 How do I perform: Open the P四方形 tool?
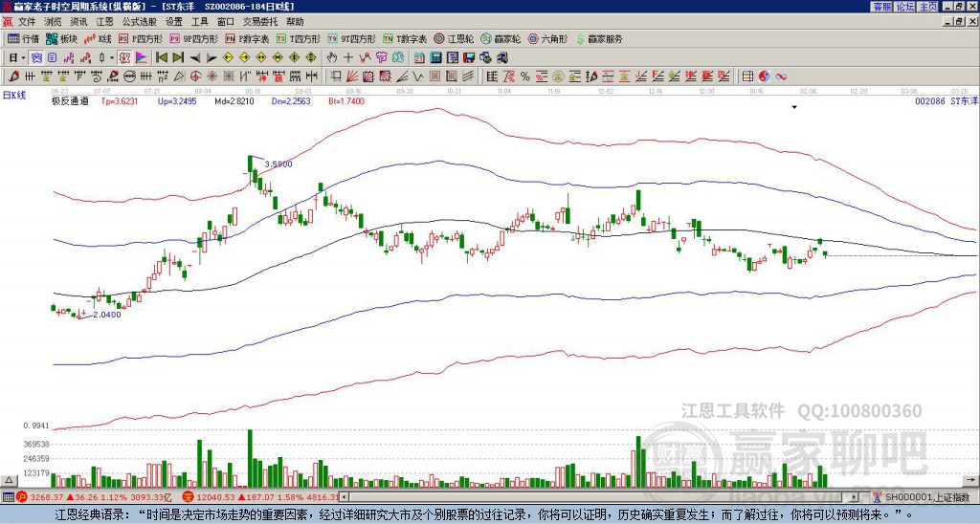141,38
